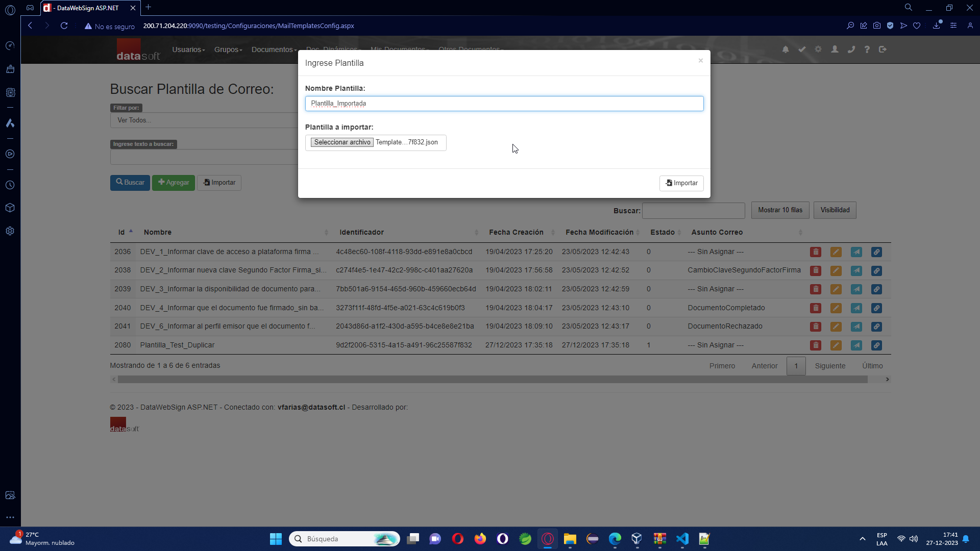Open weather widget showing 27°C
The width and height of the screenshot is (980, 551).
point(42,539)
